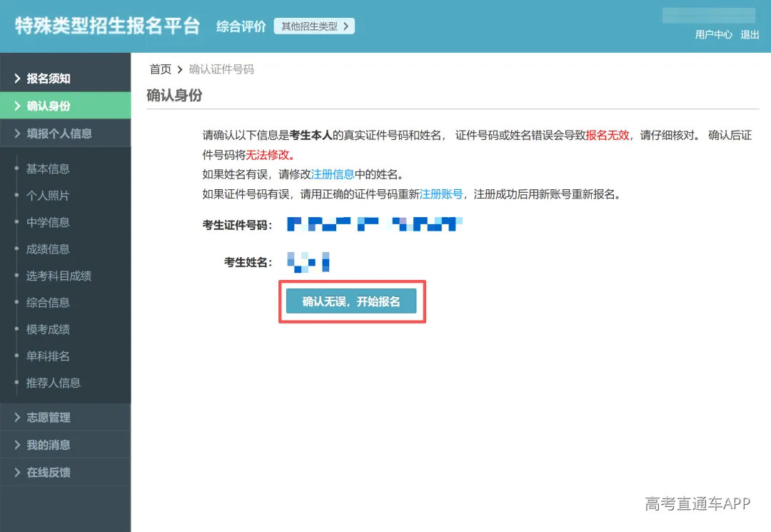This screenshot has height=532, width=771.
Task: Expand 志愿管理 in sidebar
Action: tap(66, 418)
